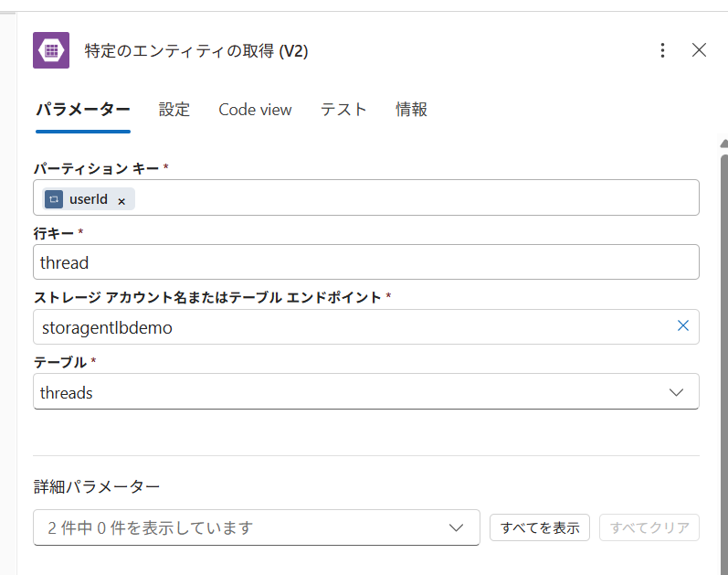Image resolution: width=728 pixels, height=575 pixels.
Task: Click the すべてを表示 button
Action: [540, 527]
